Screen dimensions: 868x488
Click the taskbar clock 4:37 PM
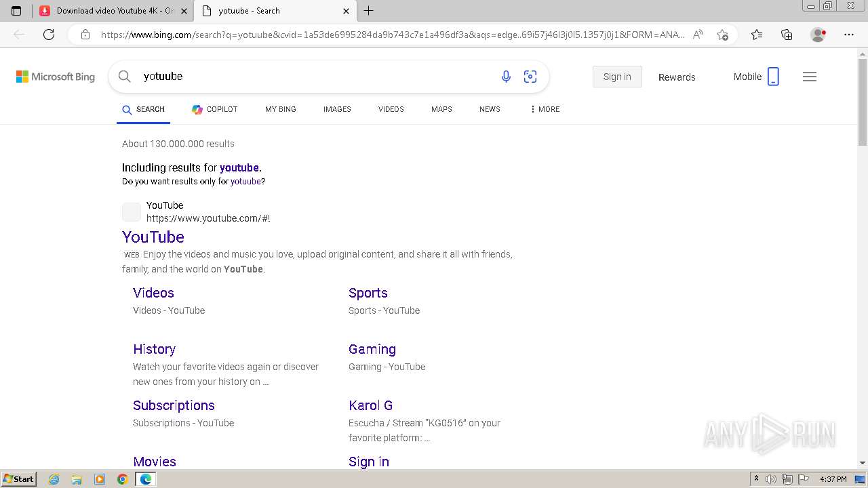pos(833,479)
